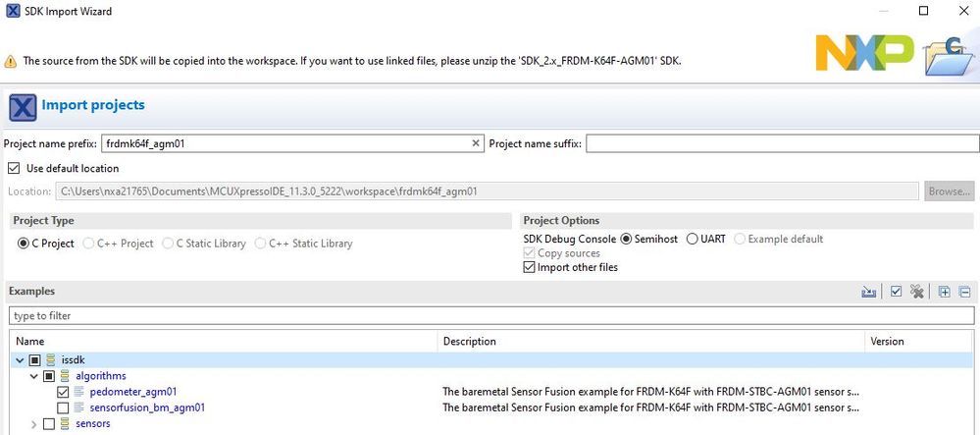
Task: Uncheck the Use default location checkbox
Action: pyautogui.click(x=13, y=168)
